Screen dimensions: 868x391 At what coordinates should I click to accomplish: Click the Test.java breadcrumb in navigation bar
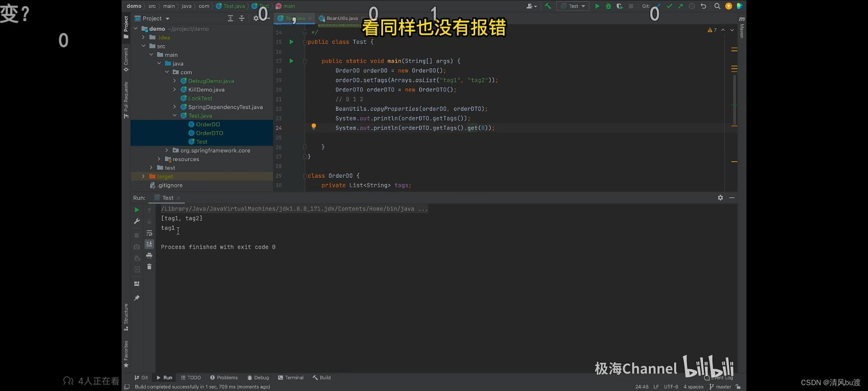coord(231,6)
